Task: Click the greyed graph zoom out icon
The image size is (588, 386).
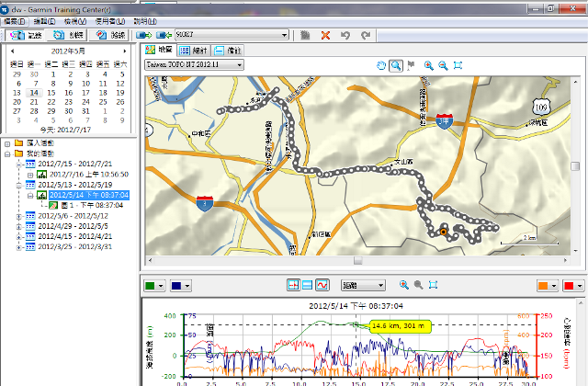Action: (x=419, y=285)
